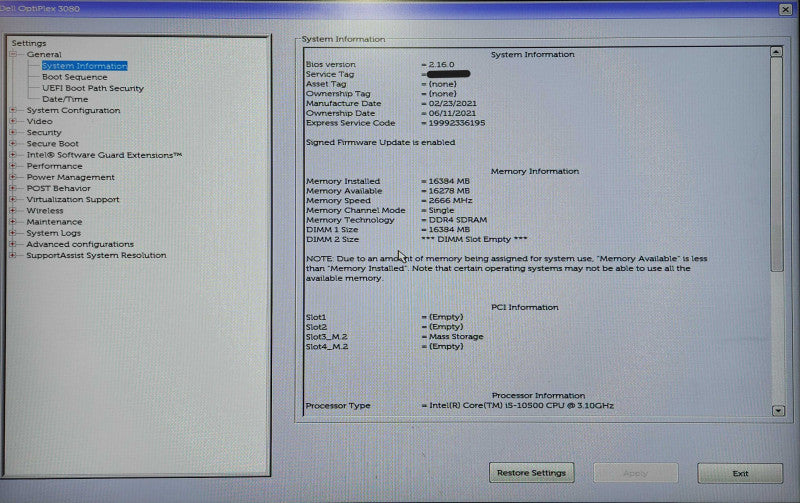This screenshot has width=800, height=503.
Task: Expand the Secure Boot node
Action: point(13,144)
